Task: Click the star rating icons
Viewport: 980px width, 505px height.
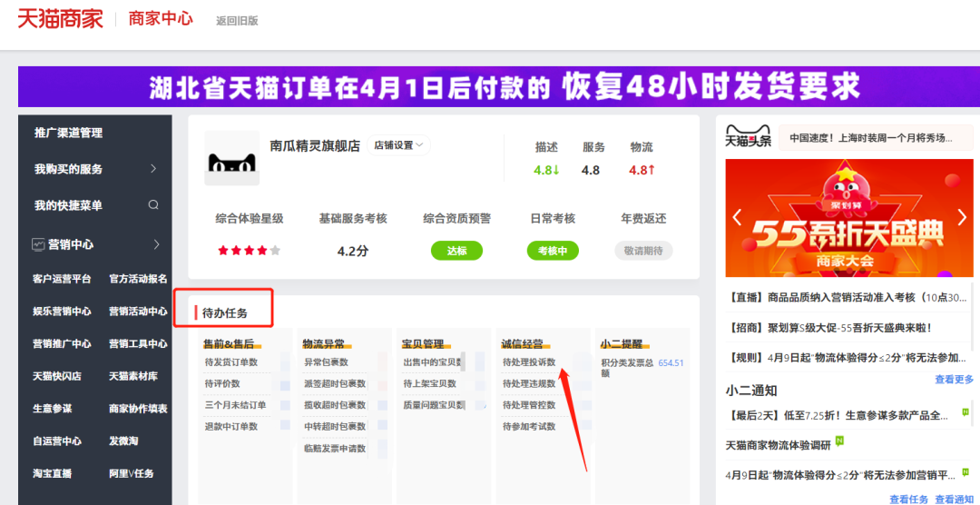Action: (x=249, y=251)
